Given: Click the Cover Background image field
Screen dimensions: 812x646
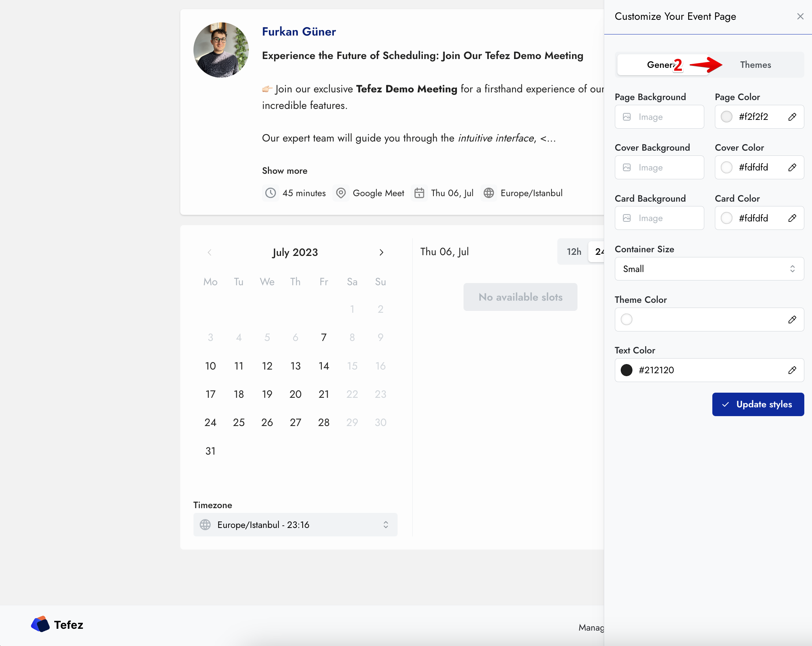Looking at the screenshot, I should [659, 167].
